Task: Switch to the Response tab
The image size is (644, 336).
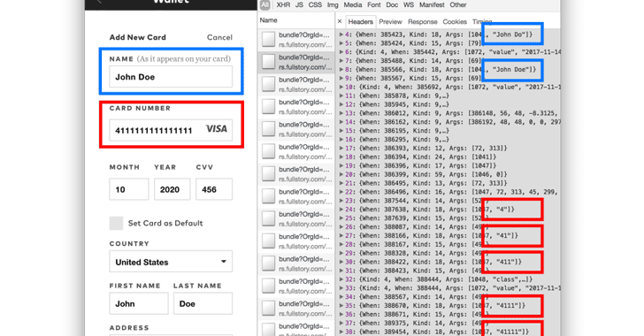Action: coord(423,22)
